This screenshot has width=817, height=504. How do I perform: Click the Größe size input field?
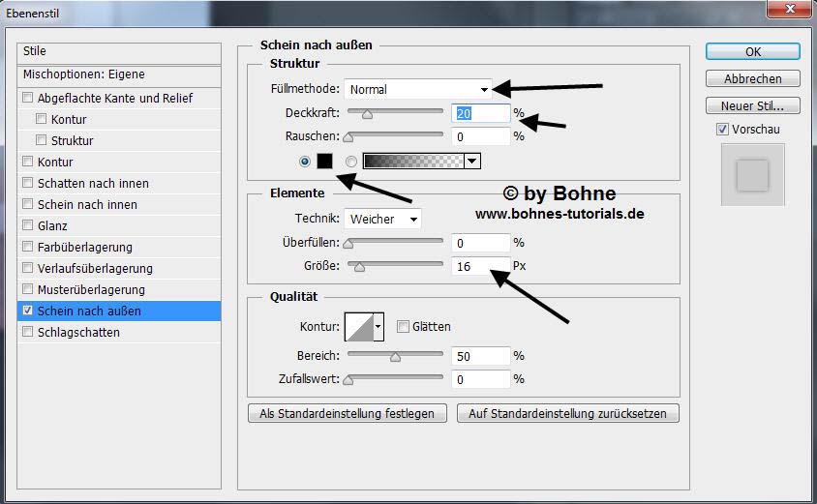coord(480,266)
